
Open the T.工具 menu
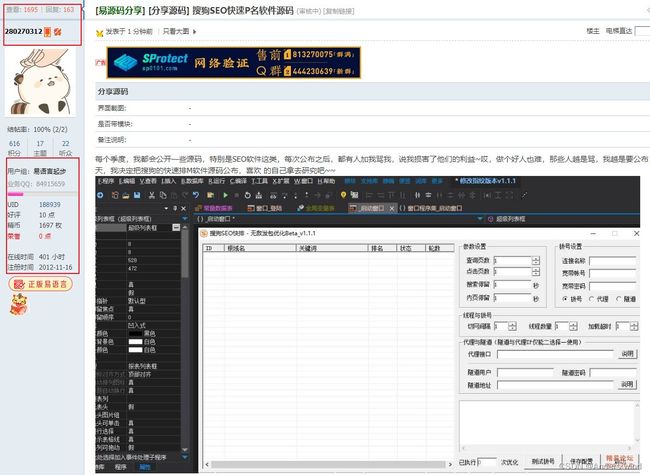[x=260, y=181]
